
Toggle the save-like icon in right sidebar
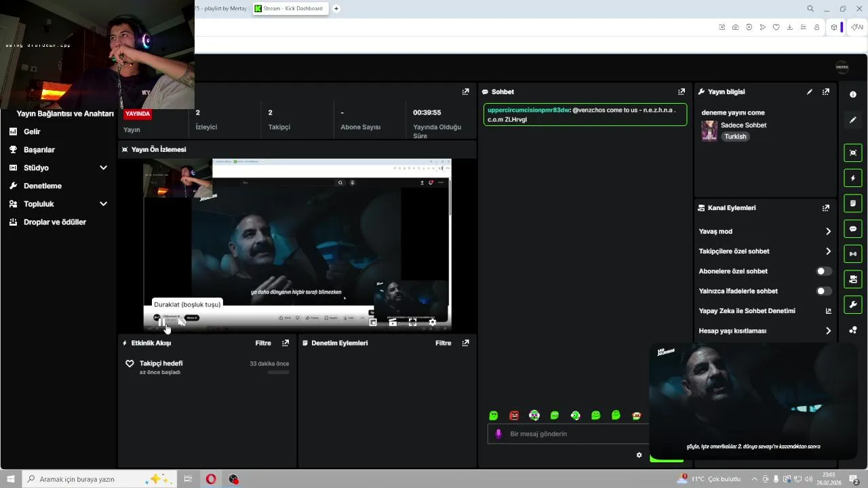853,279
